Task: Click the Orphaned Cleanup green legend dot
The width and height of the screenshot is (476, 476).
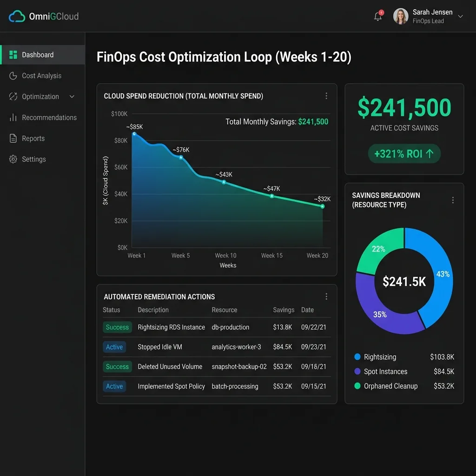Action: 357,386
